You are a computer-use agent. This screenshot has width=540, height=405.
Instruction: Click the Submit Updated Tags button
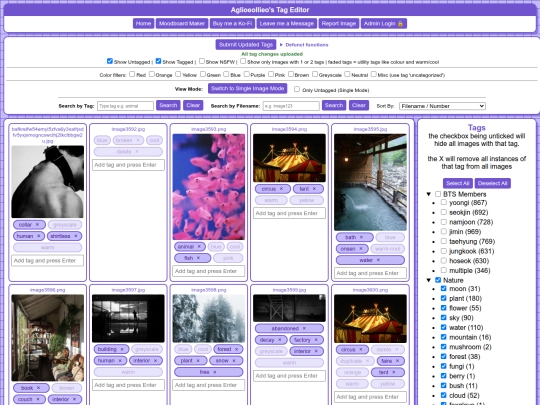pos(246,44)
